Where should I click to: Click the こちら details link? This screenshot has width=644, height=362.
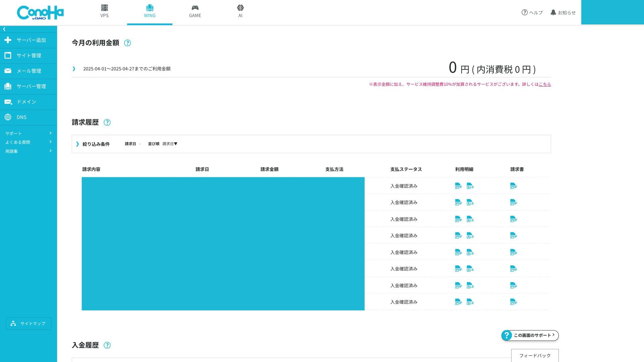(x=545, y=84)
